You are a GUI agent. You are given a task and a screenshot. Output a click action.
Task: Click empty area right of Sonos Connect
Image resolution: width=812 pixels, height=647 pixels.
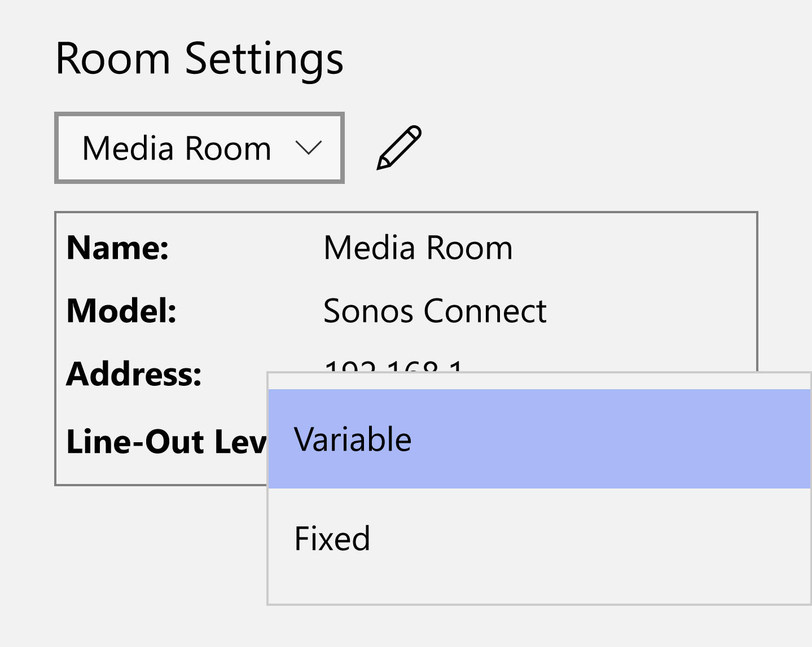[x=649, y=310]
